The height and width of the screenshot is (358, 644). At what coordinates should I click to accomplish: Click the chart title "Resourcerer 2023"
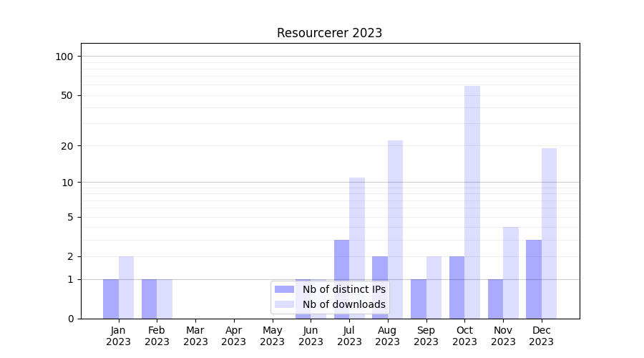pos(329,33)
